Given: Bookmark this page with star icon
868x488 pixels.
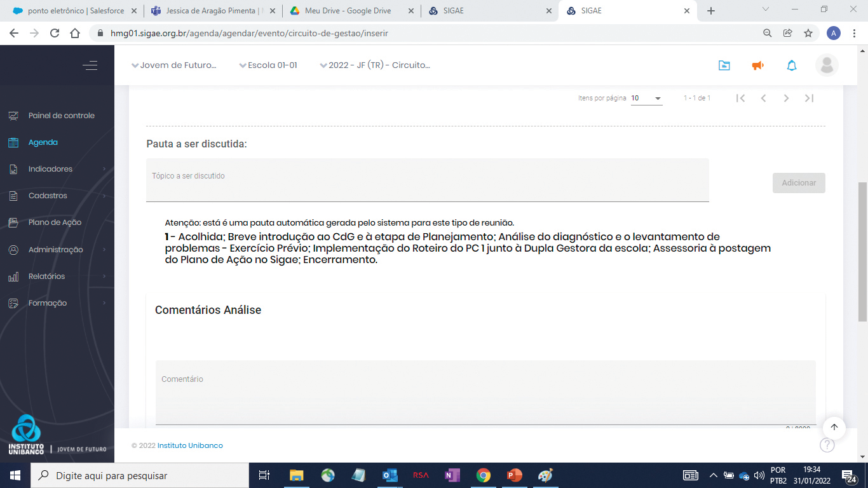Looking at the screenshot, I should pos(808,33).
